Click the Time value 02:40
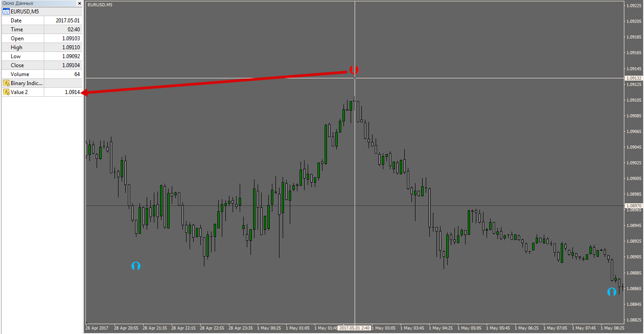This screenshot has width=644, height=334. coord(74,30)
